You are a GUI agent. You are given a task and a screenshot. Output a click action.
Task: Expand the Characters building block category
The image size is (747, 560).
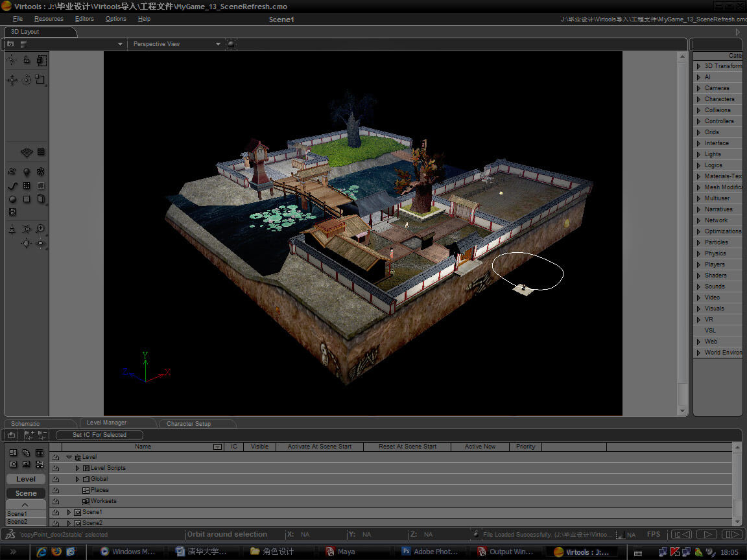(698, 99)
